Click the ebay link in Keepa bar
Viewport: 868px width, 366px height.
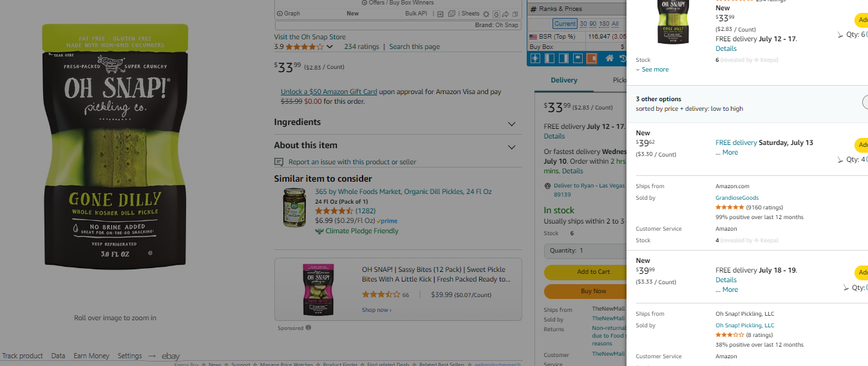(171, 356)
